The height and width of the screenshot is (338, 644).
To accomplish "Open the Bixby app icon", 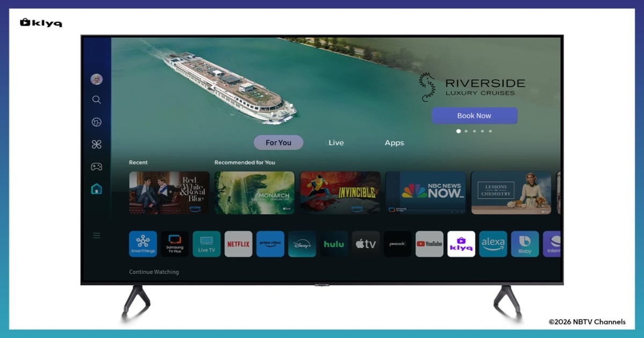I will [524, 244].
